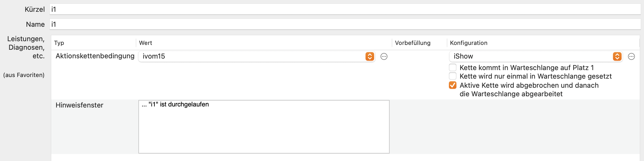Click the Name input field
Screen dimensions: 644x161
click(x=345, y=24)
